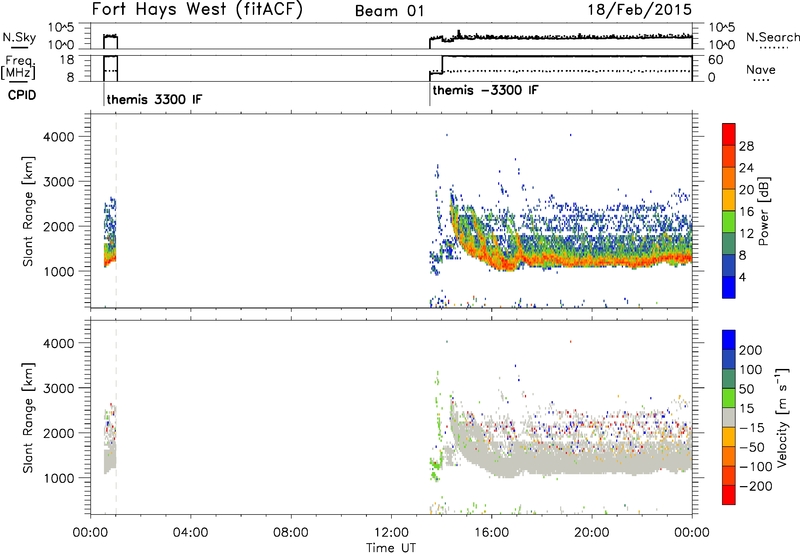The height and width of the screenshot is (554, 800).
Task: Click the gray band of the velocity colorbar
Action: point(729,417)
